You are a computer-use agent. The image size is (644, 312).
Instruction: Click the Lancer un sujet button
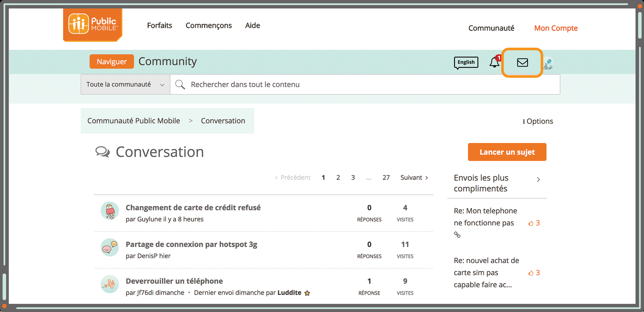[507, 152]
